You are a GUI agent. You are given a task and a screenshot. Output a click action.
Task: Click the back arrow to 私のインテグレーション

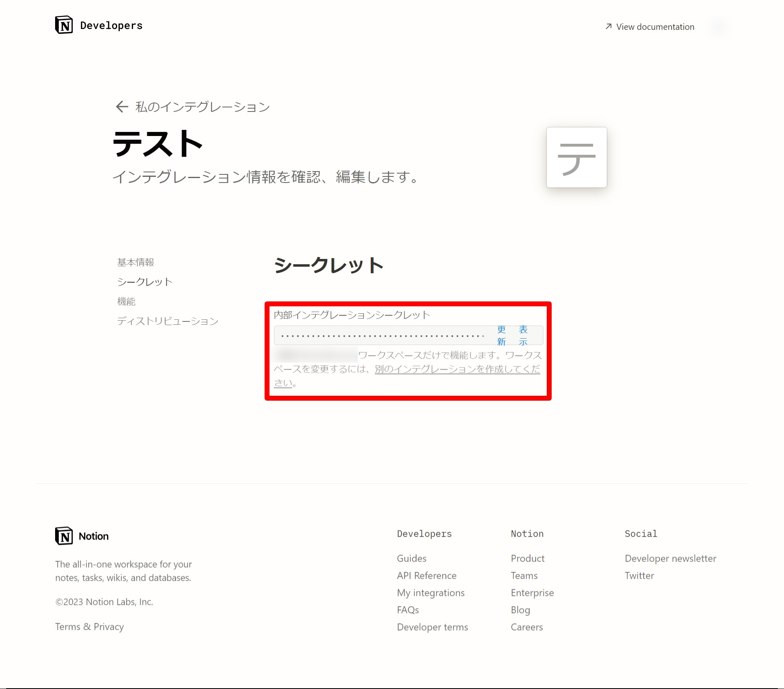122,107
